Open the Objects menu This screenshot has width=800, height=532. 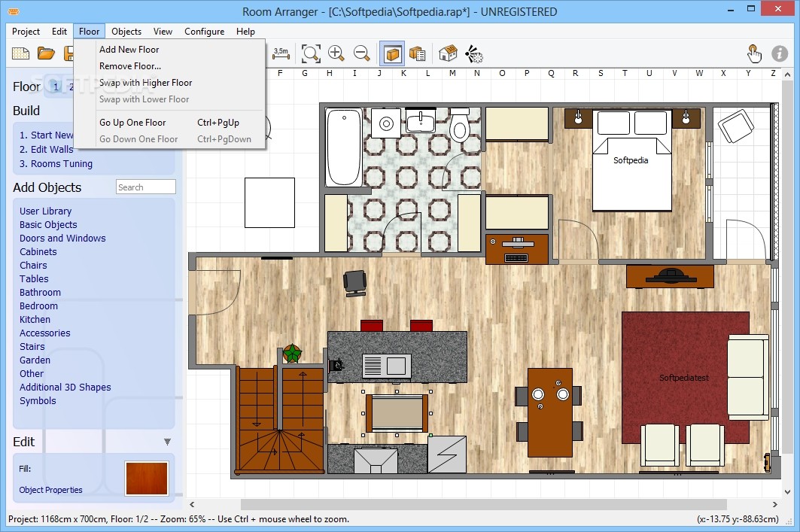pyautogui.click(x=126, y=31)
